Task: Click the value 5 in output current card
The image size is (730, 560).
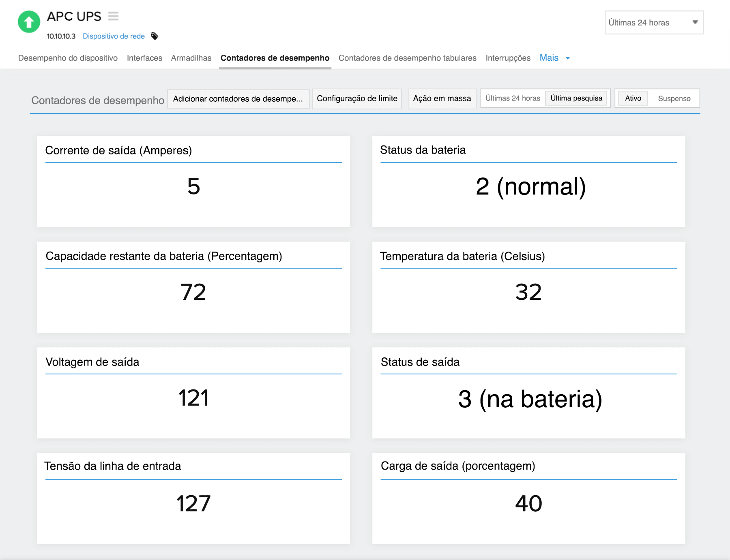Action: click(193, 186)
